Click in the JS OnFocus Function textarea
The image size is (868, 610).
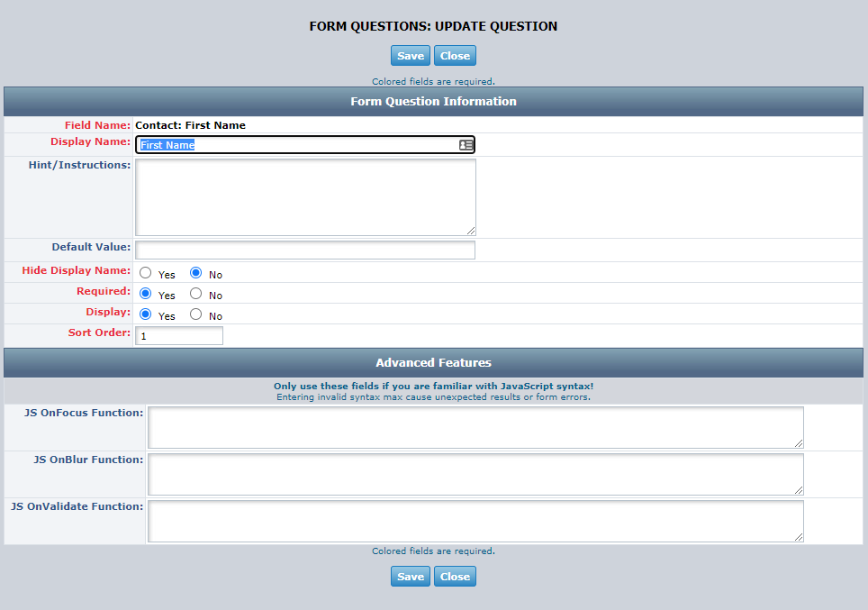point(475,428)
